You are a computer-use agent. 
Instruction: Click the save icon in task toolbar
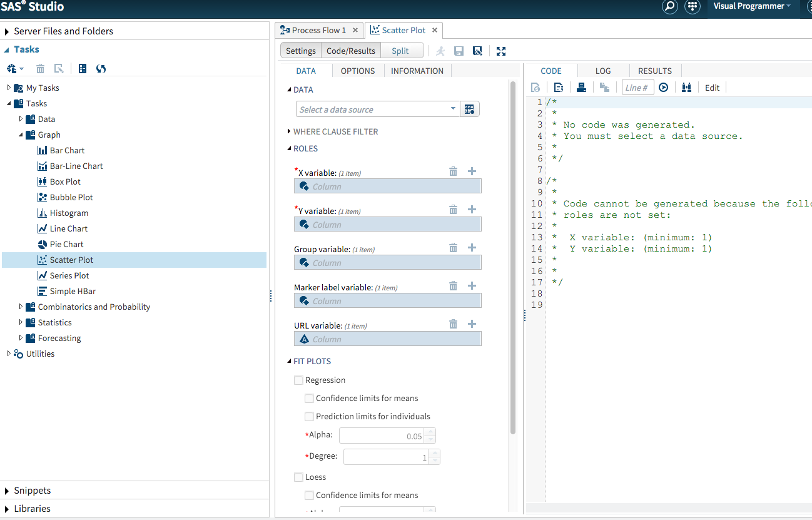coord(459,51)
